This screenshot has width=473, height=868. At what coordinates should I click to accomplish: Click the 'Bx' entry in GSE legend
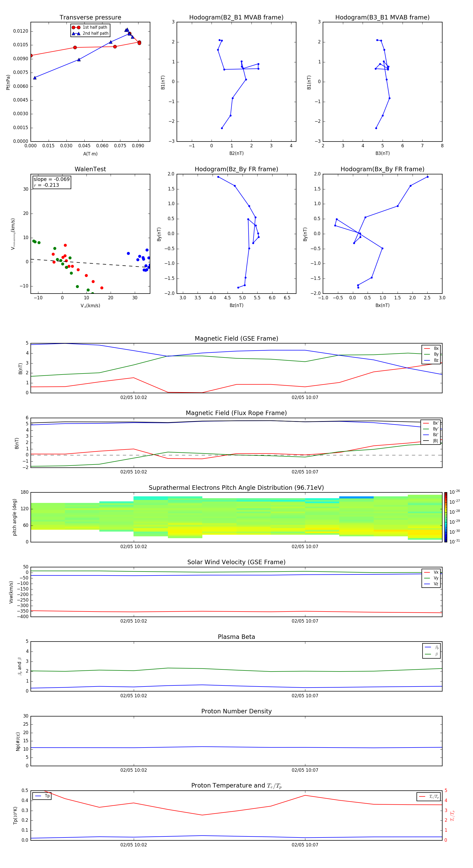click(x=431, y=349)
